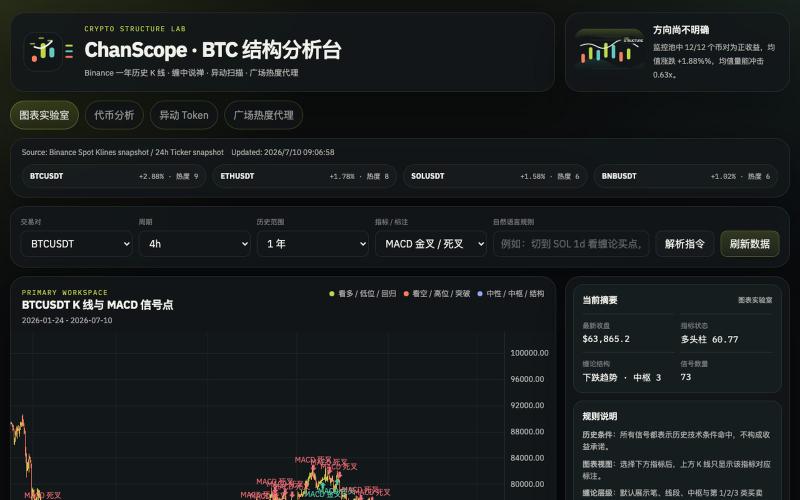Open the 异动 Token tab

[184, 115]
